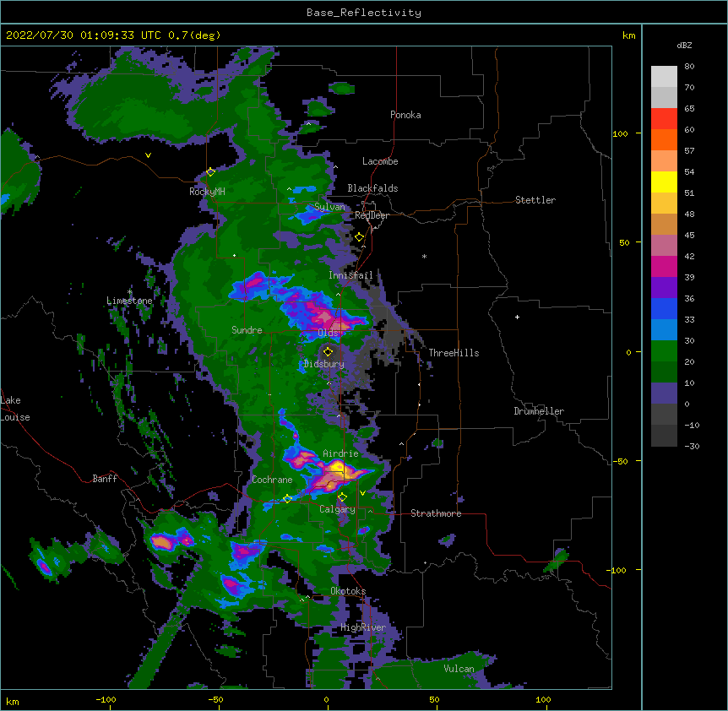Image resolution: width=728 pixels, height=711 pixels.
Task: Click the white asterisk marker east of Innisfail
Action: click(x=424, y=256)
